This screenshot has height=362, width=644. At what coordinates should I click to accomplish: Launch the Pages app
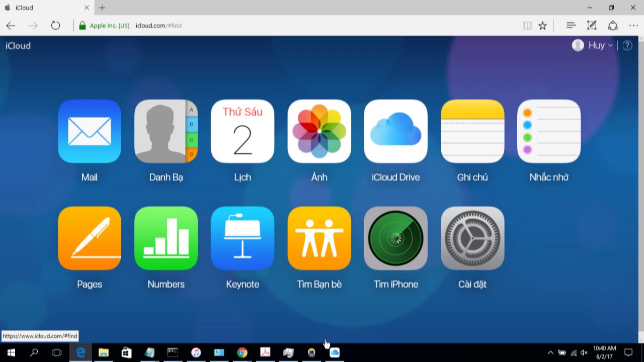pyautogui.click(x=90, y=238)
